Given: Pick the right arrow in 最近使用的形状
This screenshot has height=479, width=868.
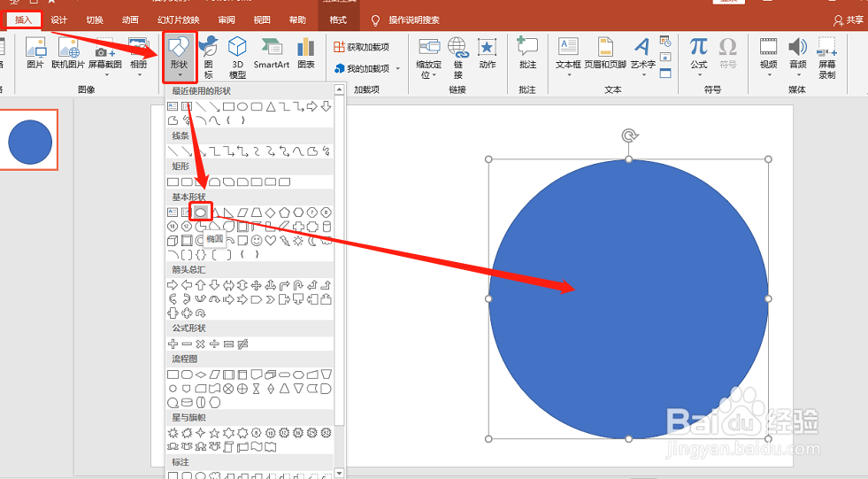Looking at the screenshot, I should pyautogui.click(x=312, y=106).
